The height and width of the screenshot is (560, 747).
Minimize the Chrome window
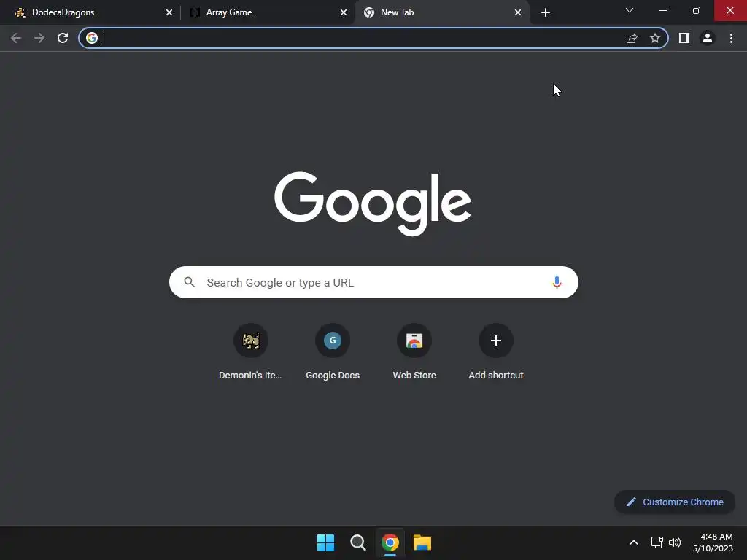point(663,10)
